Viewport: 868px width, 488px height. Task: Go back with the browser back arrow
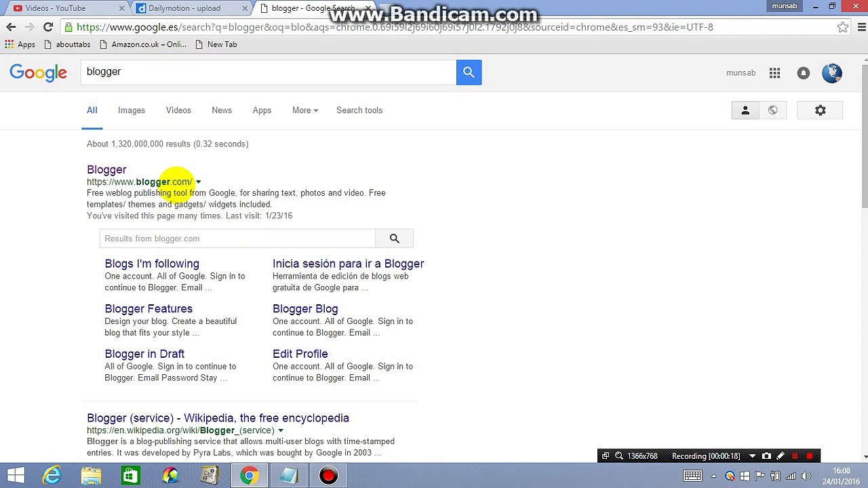pos(11,27)
